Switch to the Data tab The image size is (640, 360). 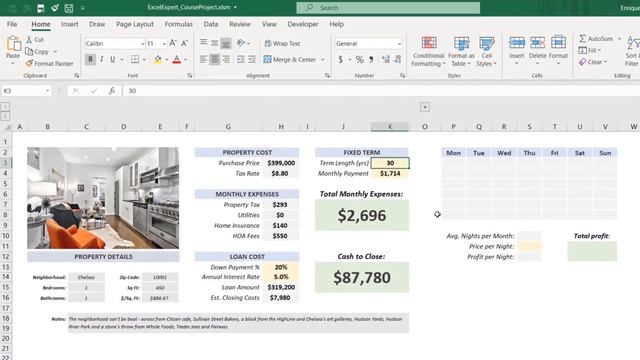click(x=211, y=24)
